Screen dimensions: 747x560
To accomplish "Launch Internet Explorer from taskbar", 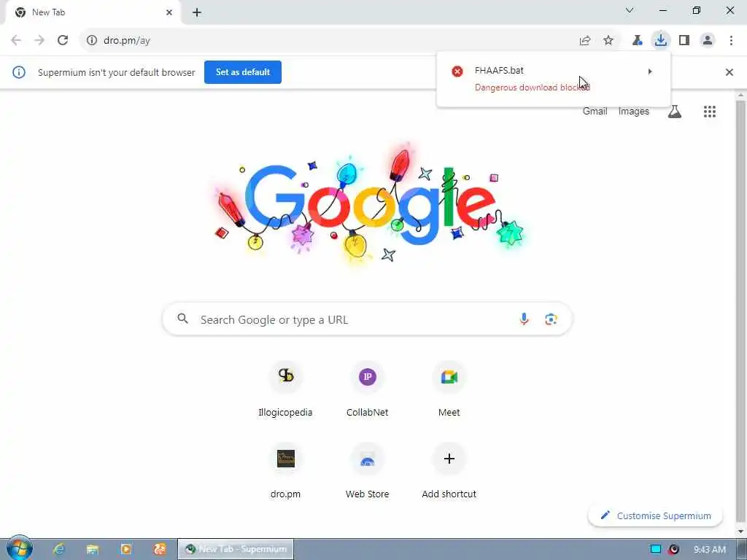I will [59, 549].
